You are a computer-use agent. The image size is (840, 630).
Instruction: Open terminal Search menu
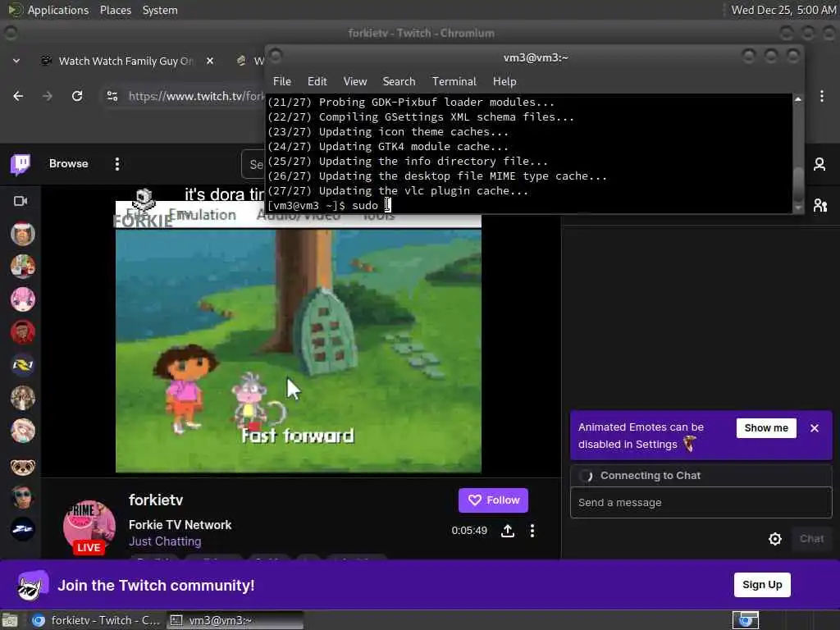399,81
